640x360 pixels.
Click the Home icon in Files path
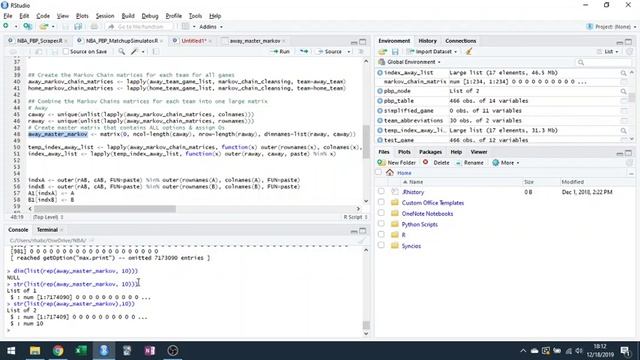click(x=390, y=173)
